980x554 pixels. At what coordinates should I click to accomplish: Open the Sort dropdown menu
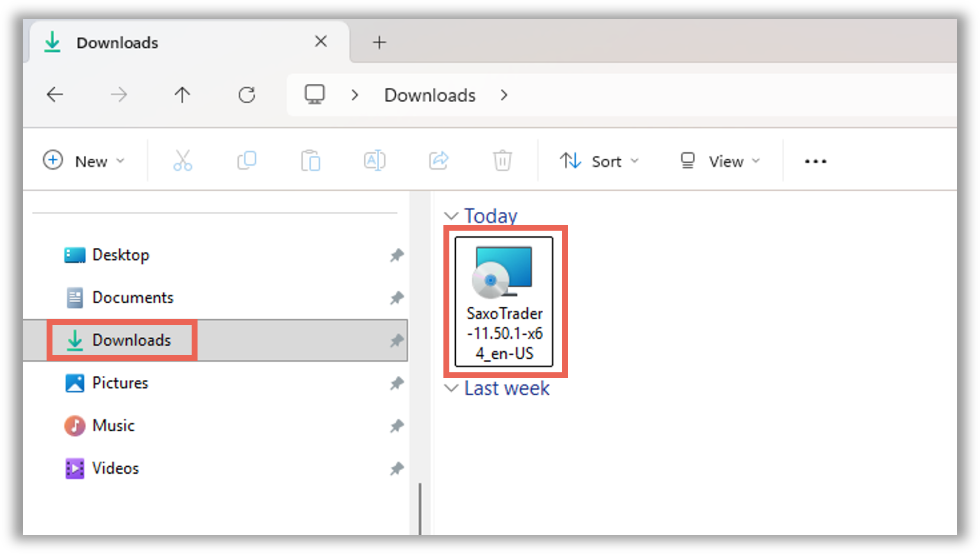(x=599, y=161)
